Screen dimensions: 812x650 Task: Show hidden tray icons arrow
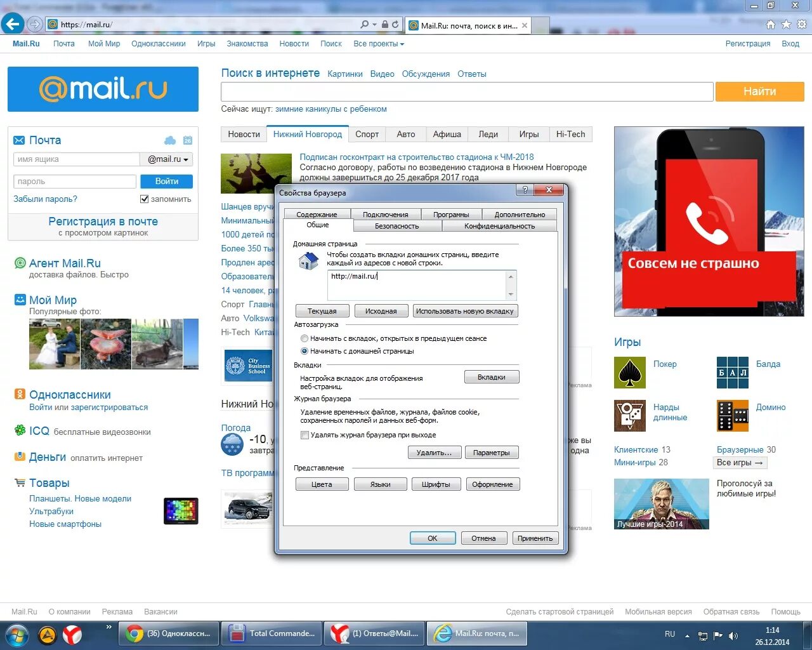(x=688, y=635)
